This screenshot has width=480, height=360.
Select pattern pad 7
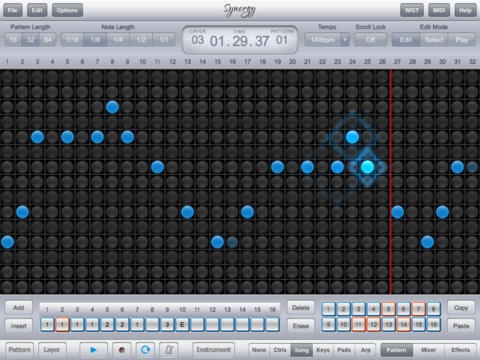point(418,309)
